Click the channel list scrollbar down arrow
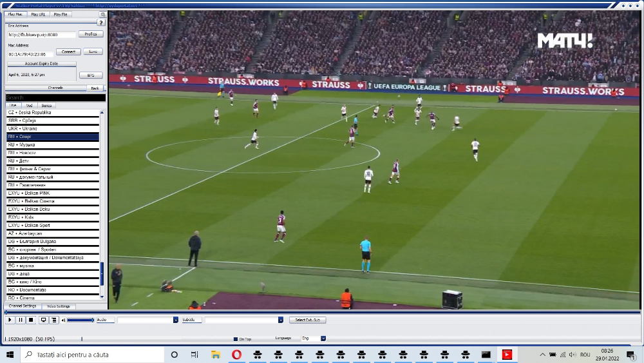The height and width of the screenshot is (363, 644). click(x=102, y=297)
